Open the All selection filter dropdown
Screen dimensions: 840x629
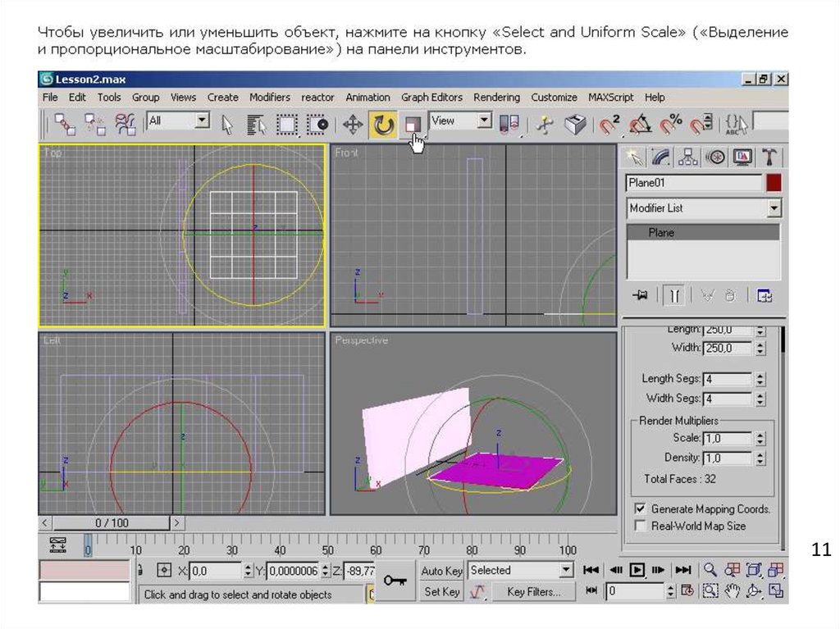[202, 121]
